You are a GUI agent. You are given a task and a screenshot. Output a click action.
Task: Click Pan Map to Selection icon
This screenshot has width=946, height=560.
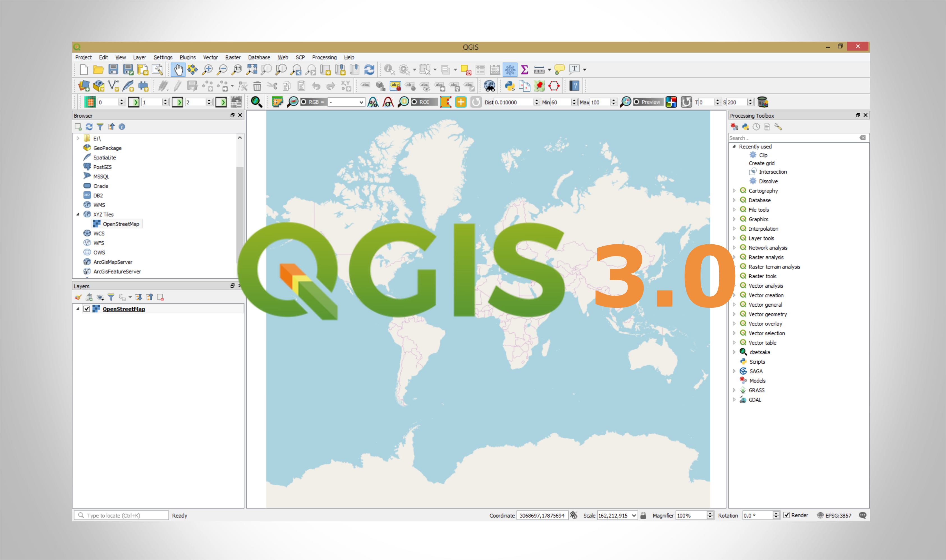coord(192,69)
